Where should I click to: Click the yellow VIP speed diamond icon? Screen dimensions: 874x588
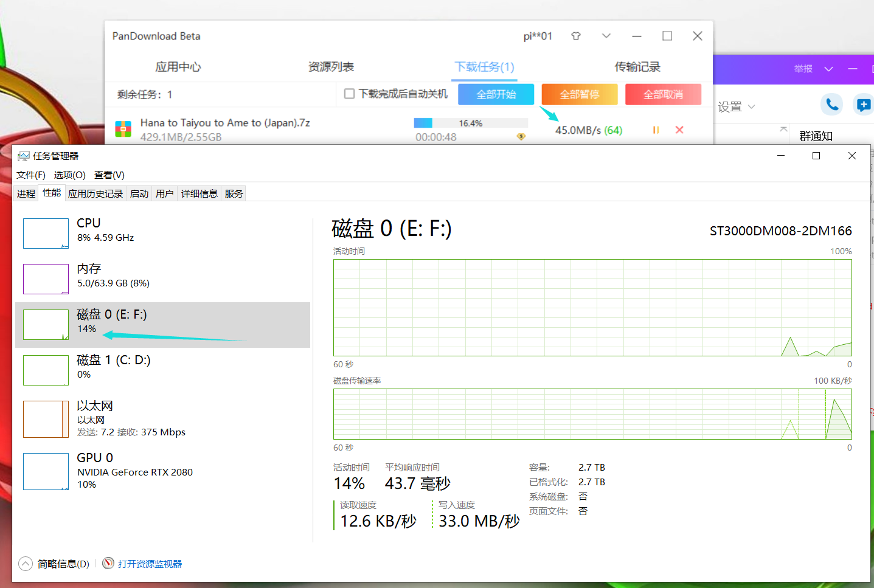coord(521,136)
